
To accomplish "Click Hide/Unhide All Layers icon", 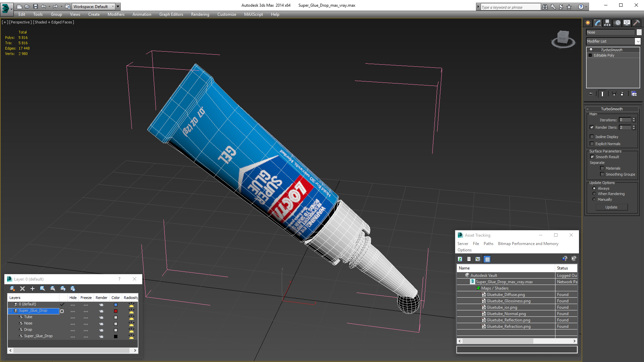I will coord(63,289).
